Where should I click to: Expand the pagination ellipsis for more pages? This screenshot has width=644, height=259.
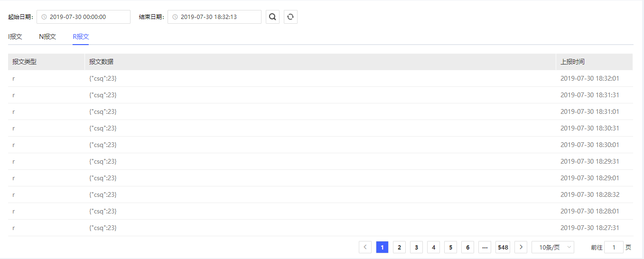pyautogui.click(x=485, y=247)
